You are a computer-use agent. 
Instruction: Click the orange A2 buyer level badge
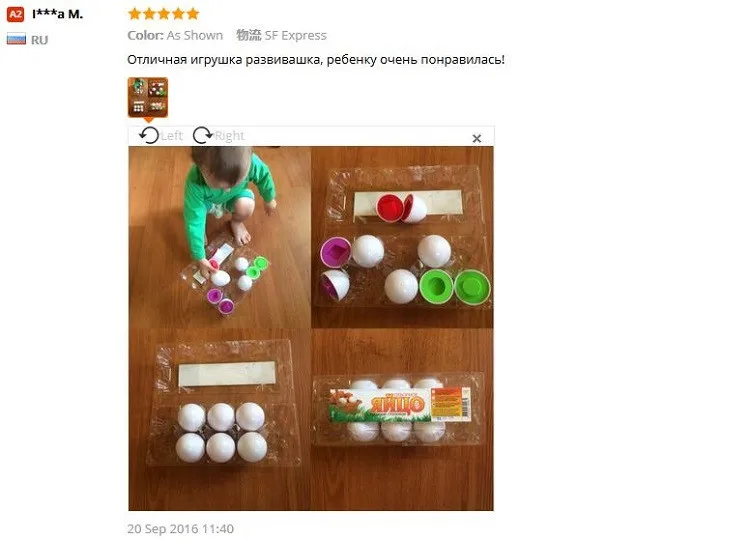click(15, 14)
